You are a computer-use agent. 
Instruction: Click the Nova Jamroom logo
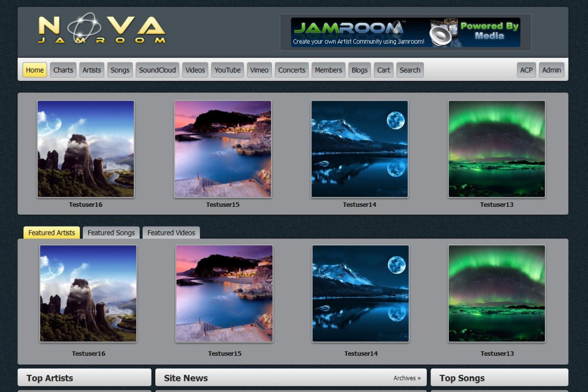(x=102, y=29)
